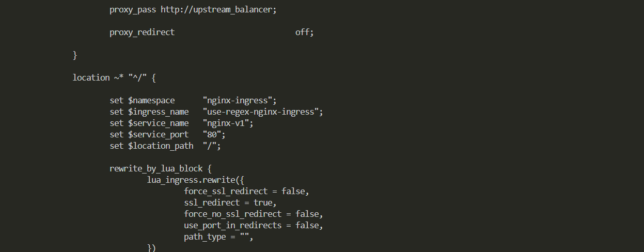Click the http://upstream_balancer URL
644x252 pixels.
click(218, 10)
